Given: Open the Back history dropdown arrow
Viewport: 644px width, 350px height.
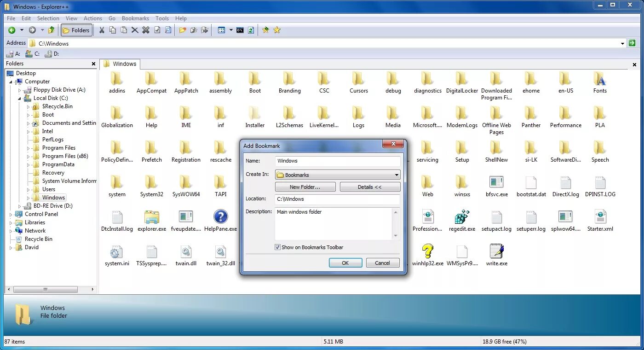Looking at the screenshot, I should 22,30.
